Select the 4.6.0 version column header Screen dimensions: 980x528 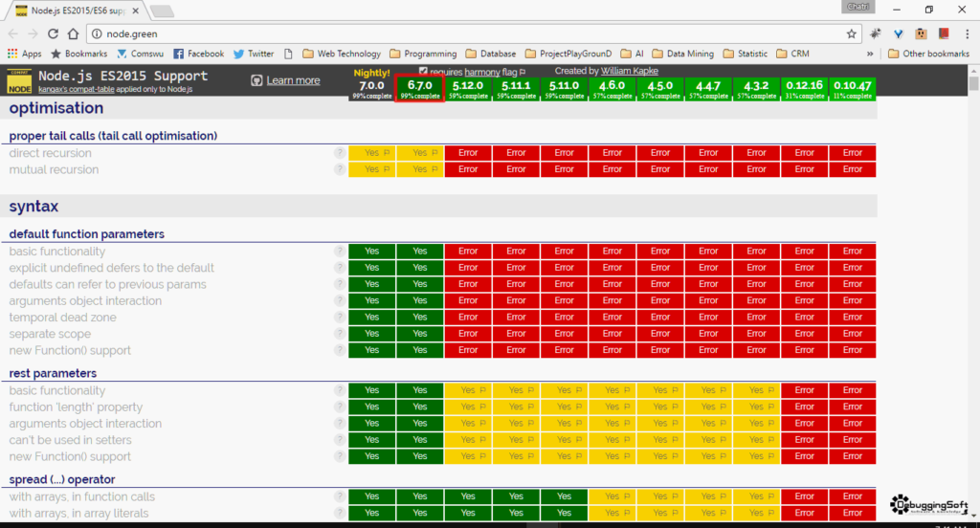click(612, 89)
